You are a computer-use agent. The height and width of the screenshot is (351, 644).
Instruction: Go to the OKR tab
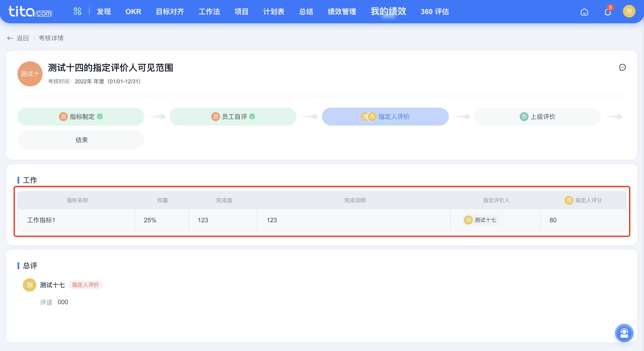(x=133, y=12)
